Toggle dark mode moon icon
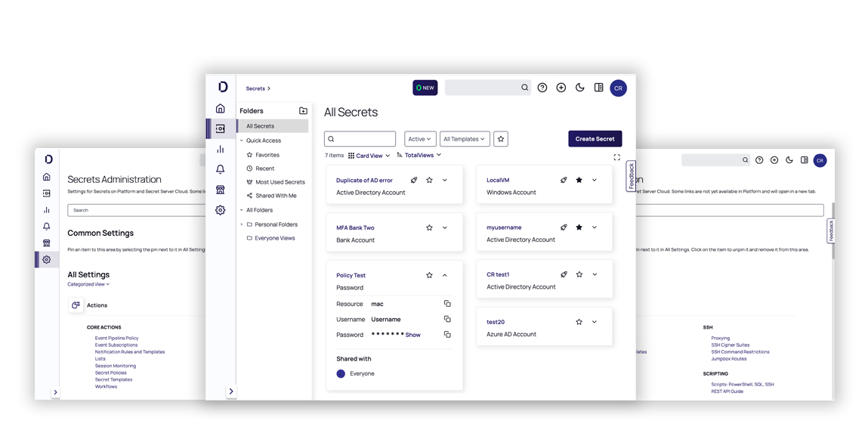 [579, 88]
